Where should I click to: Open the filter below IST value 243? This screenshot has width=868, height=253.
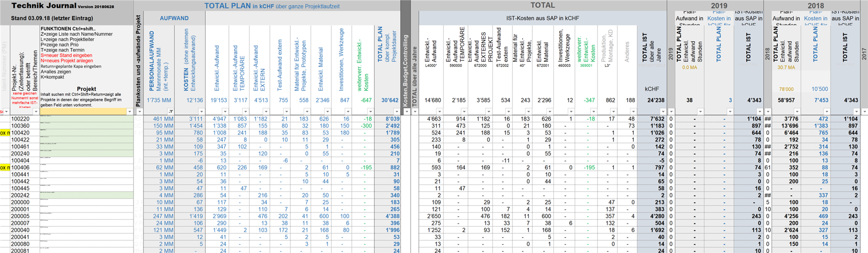528,111
